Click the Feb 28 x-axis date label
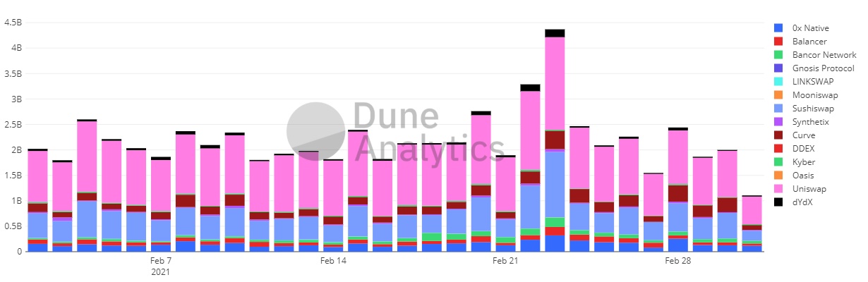The height and width of the screenshot is (282, 868). point(677,262)
